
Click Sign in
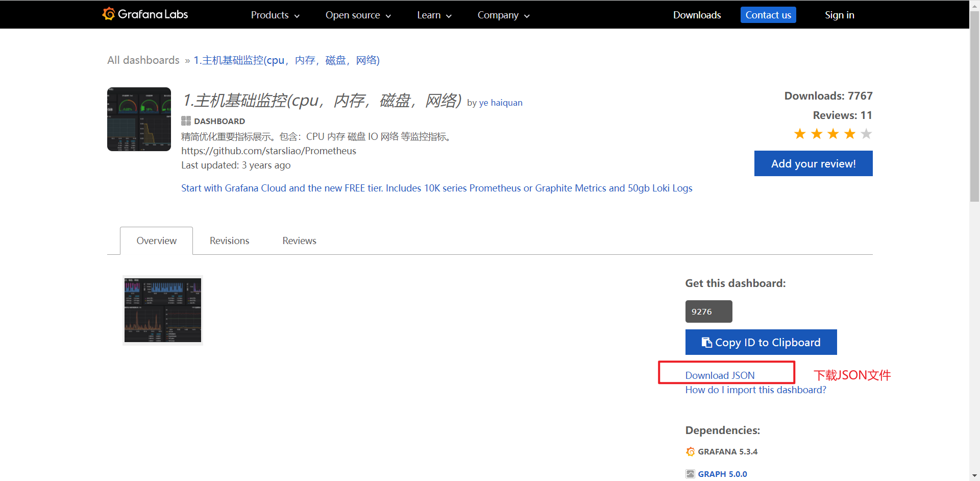[839, 15]
